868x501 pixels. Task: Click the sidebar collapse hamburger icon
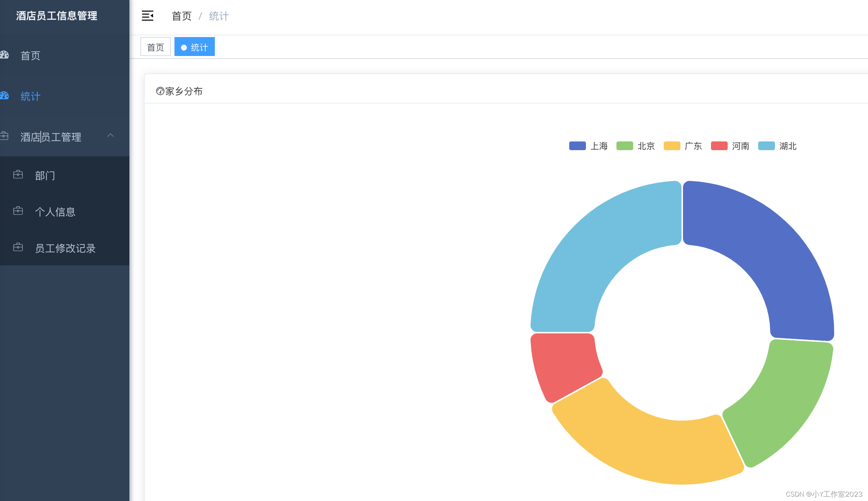click(147, 16)
